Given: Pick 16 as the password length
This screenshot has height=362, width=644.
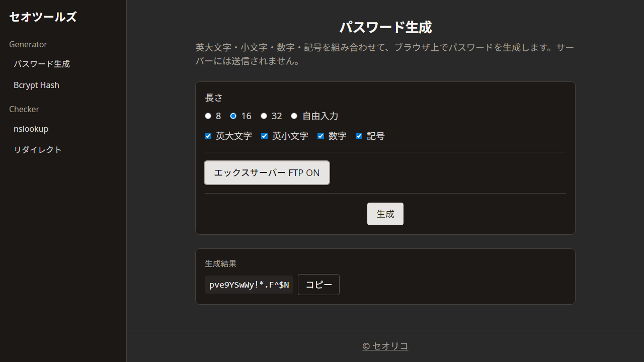Looking at the screenshot, I should [x=233, y=116].
